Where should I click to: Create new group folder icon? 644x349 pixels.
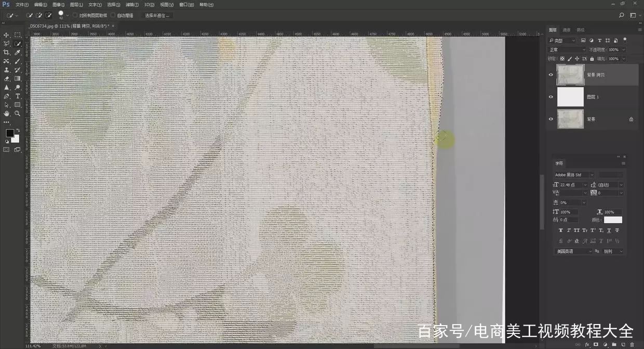coord(614,344)
